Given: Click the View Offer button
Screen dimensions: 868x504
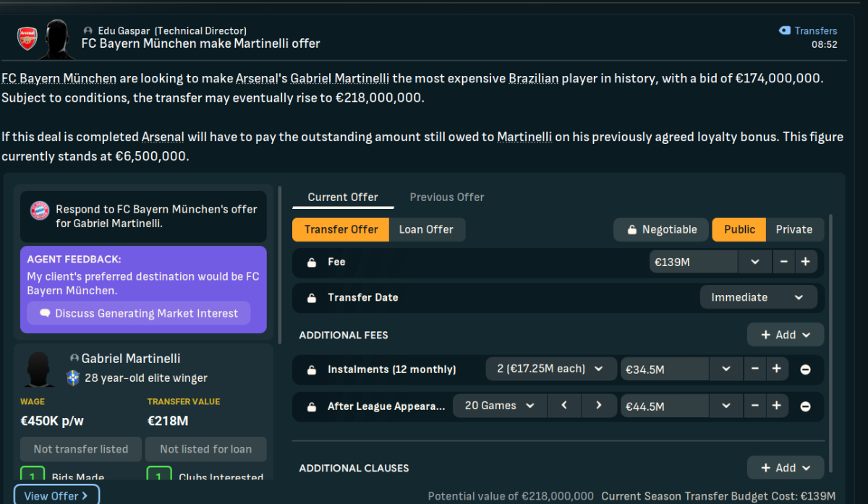Looking at the screenshot, I should 56,495.
